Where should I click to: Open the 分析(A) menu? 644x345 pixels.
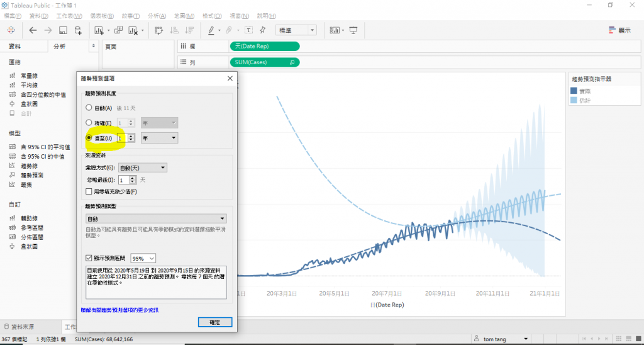point(157,16)
